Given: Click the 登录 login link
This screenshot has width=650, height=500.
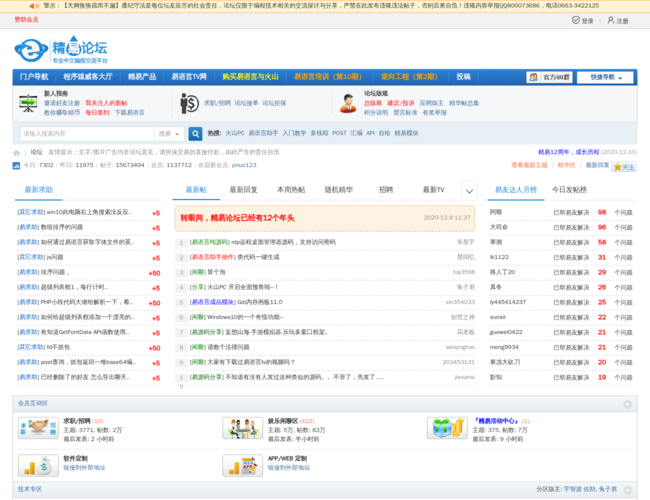Looking at the screenshot, I should 587,20.
